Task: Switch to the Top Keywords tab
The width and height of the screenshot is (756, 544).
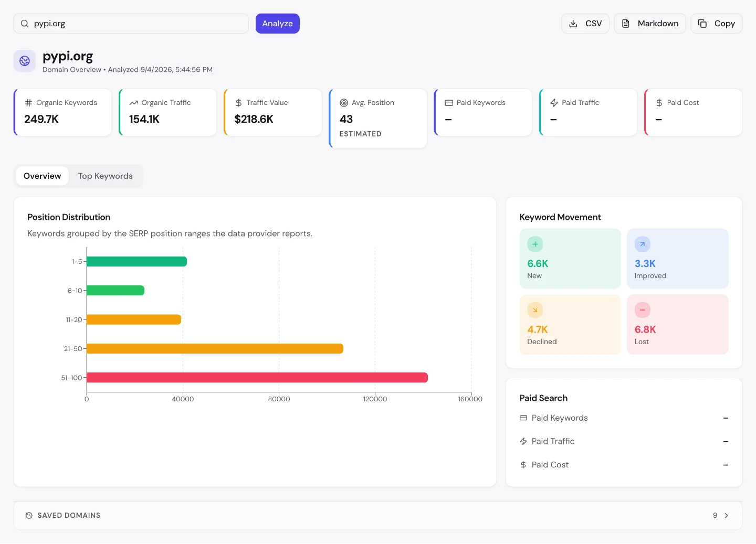Action: pos(106,176)
